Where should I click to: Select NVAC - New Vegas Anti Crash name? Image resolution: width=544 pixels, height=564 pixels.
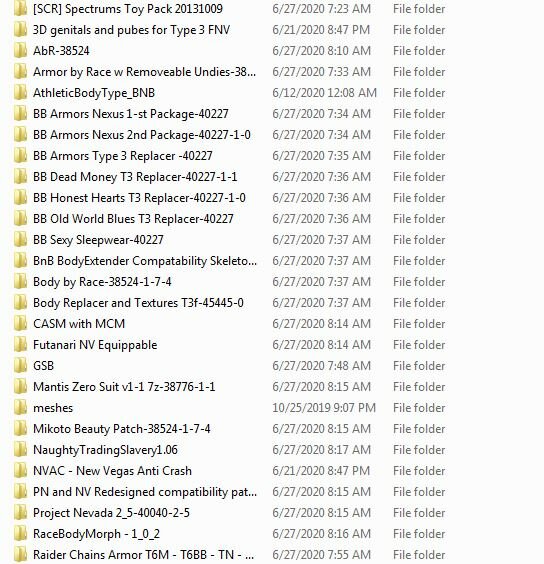pos(112,470)
